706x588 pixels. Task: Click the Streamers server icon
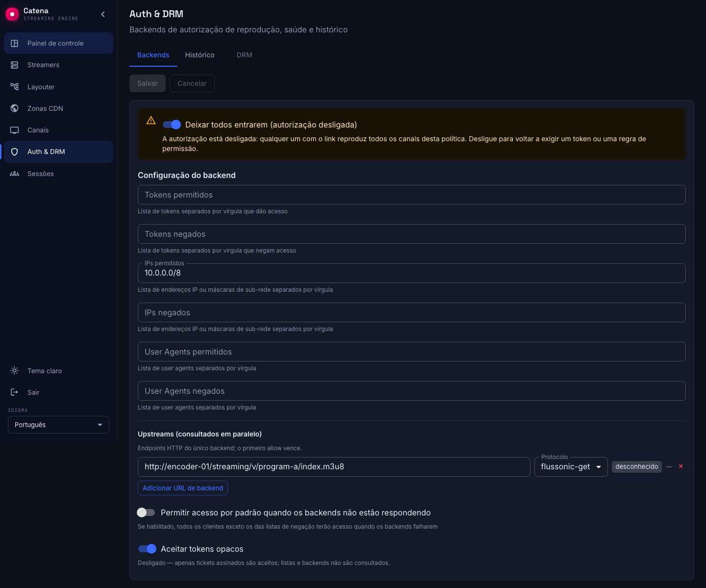point(15,65)
